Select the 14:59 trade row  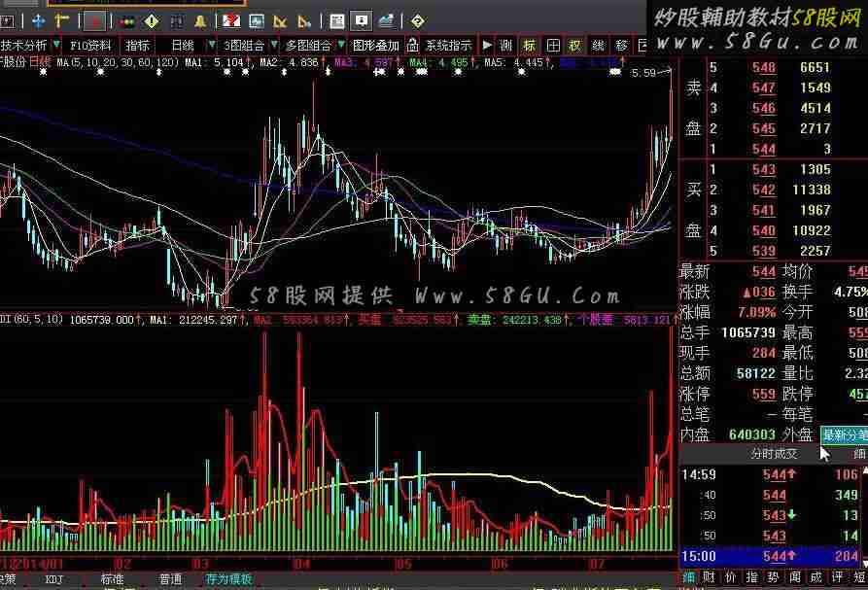coord(771,474)
